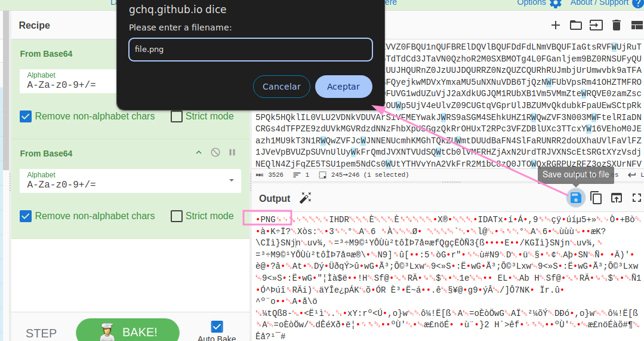Click the filename text field
644x341 pixels.
click(x=251, y=50)
